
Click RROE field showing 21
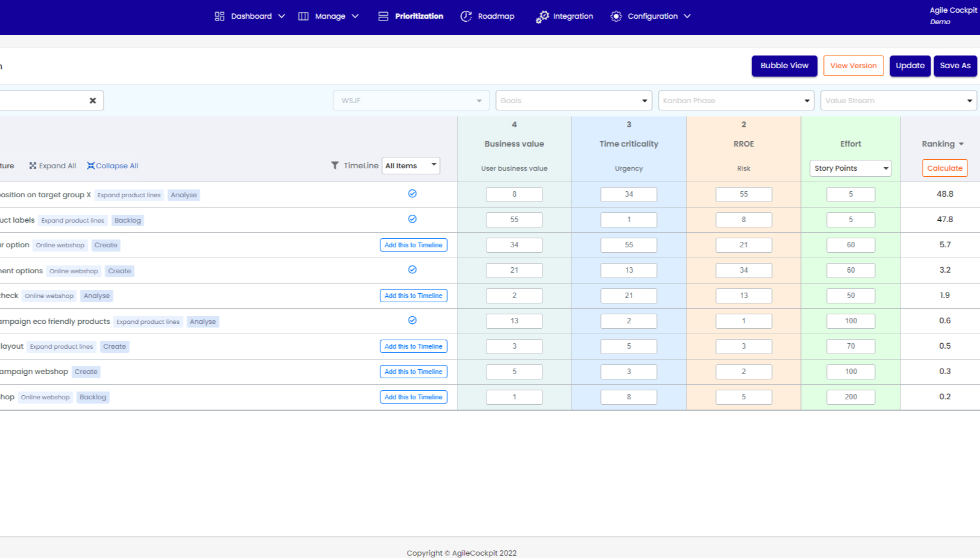pos(744,245)
